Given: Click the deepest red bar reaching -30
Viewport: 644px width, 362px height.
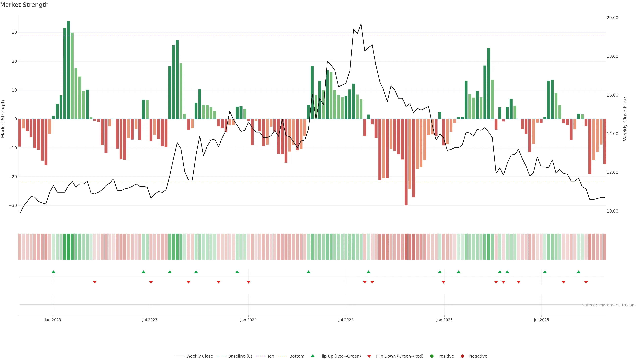Looking at the screenshot, I should tap(406, 162).
